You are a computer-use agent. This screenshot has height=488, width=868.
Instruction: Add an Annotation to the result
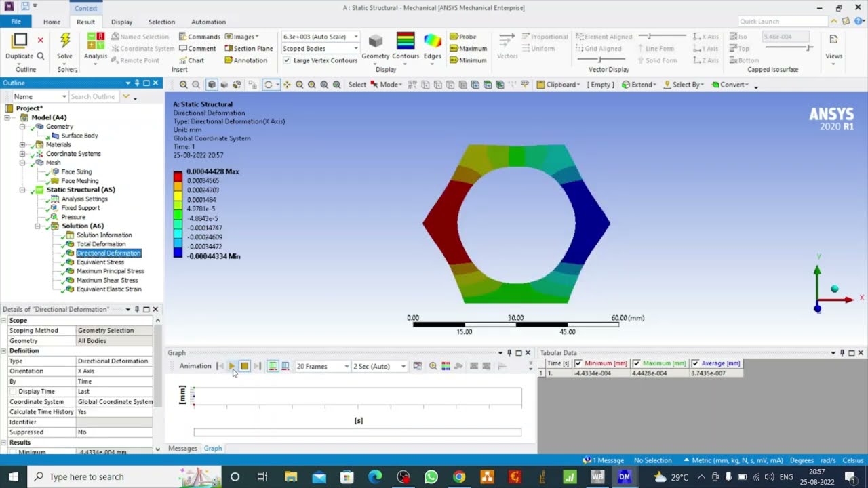(246, 60)
